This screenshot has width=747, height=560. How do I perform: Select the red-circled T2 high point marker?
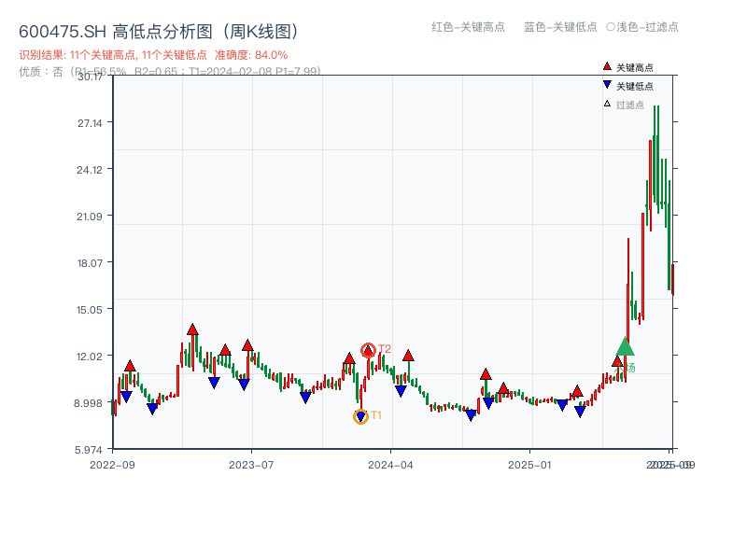pyautogui.click(x=367, y=348)
